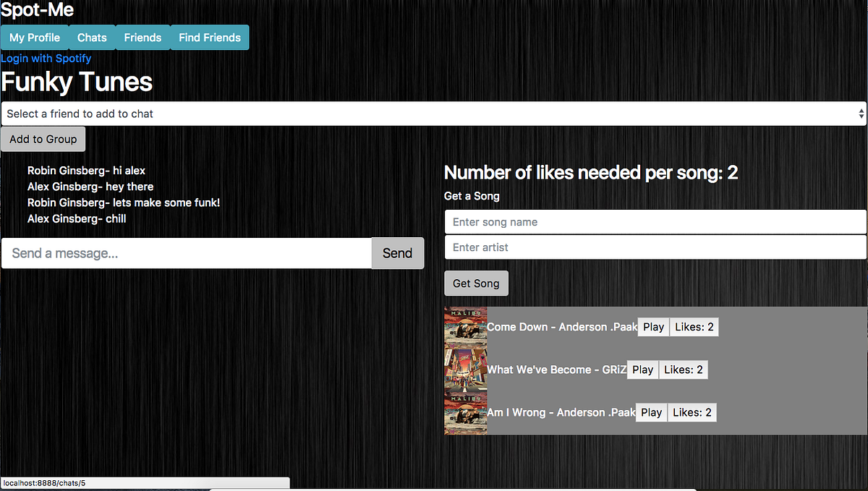The height and width of the screenshot is (491, 868).
Task: Click Likes counter for What We've Become
Action: click(683, 370)
